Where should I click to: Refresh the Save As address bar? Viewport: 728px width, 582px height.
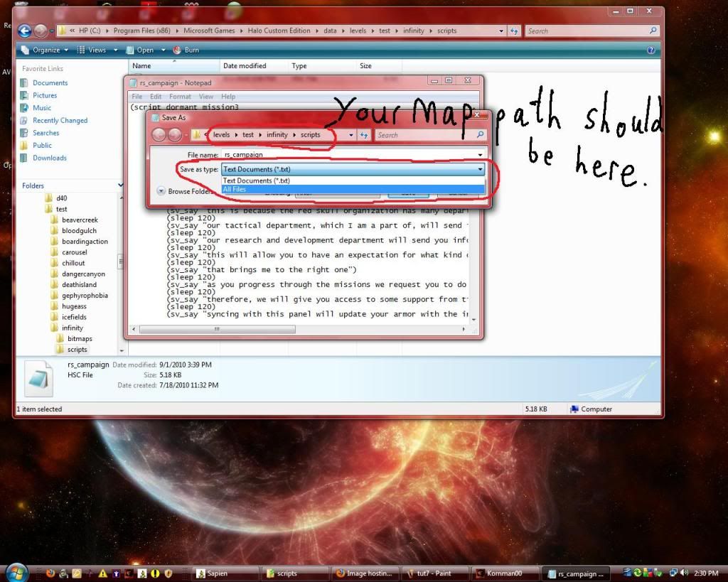point(364,135)
